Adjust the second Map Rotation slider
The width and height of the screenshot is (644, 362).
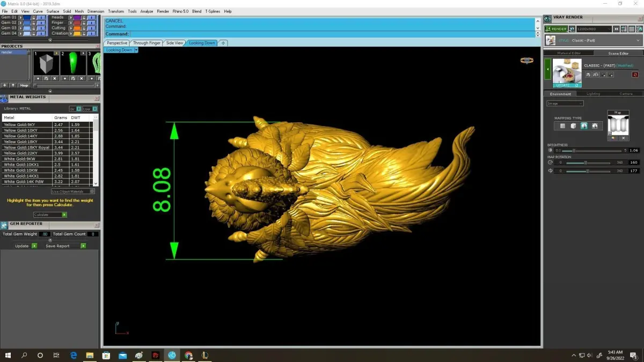(x=588, y=171)
